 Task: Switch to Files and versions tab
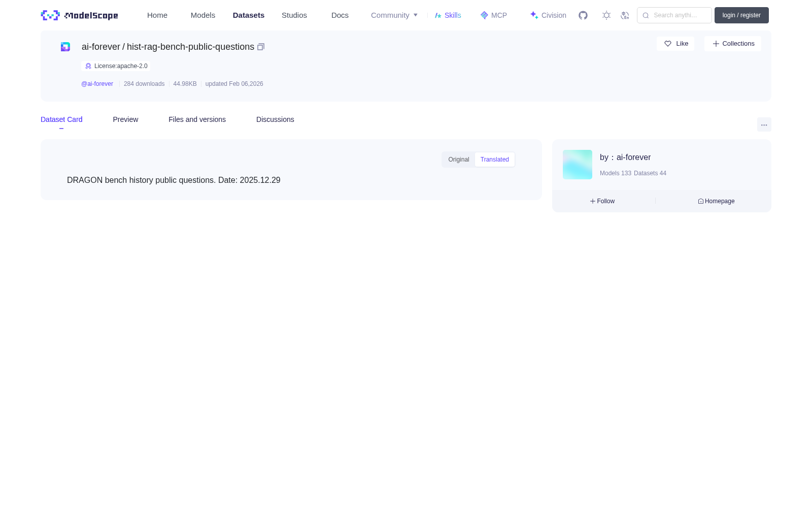(197, 119)
